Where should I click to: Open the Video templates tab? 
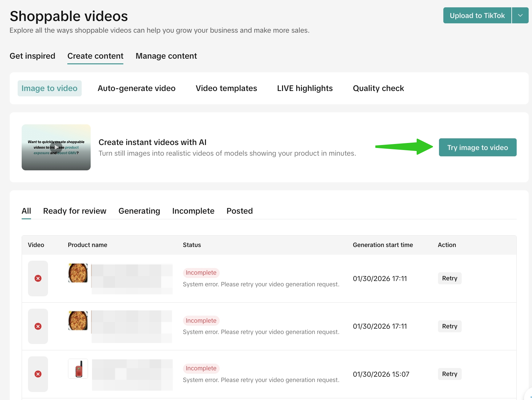(x=226, y=88)
